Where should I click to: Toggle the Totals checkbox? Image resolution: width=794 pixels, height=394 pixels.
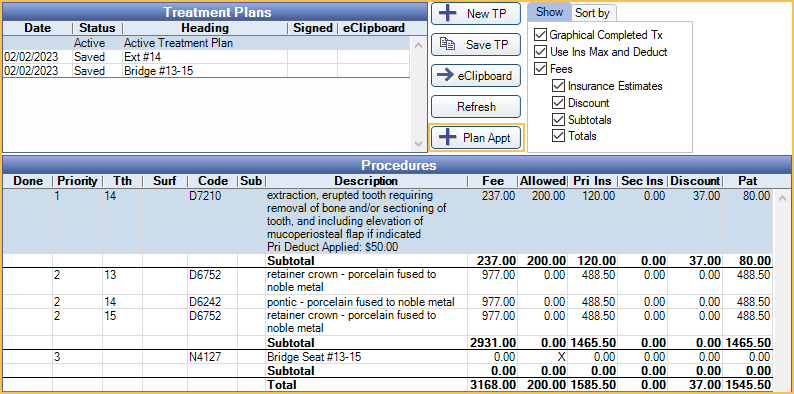[x=559, y=136]
